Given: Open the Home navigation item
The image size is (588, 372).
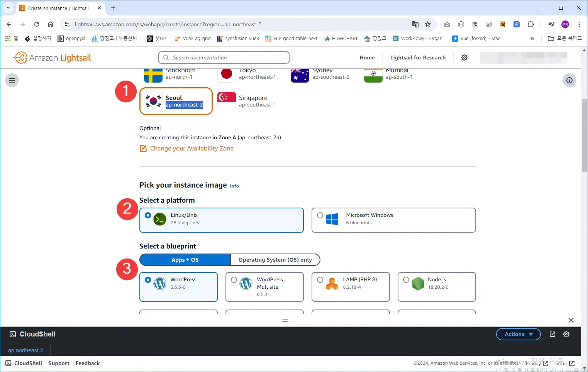Looking at the screenshot, I should (367, 57).
